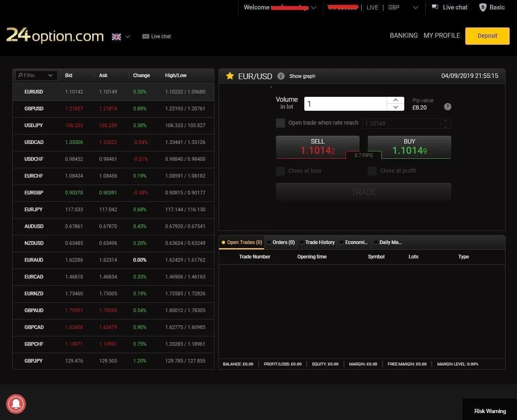This screenshot has height=420, width=517.
Task: Switch to Open Trades (0) tab
Action: (242, 242)
